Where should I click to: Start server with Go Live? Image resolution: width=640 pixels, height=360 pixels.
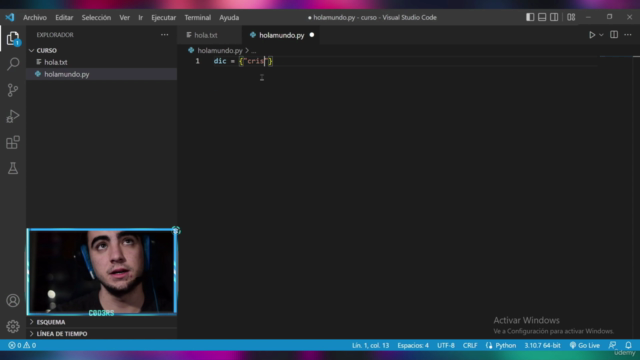pyautogui.click(x=585, y=345)
